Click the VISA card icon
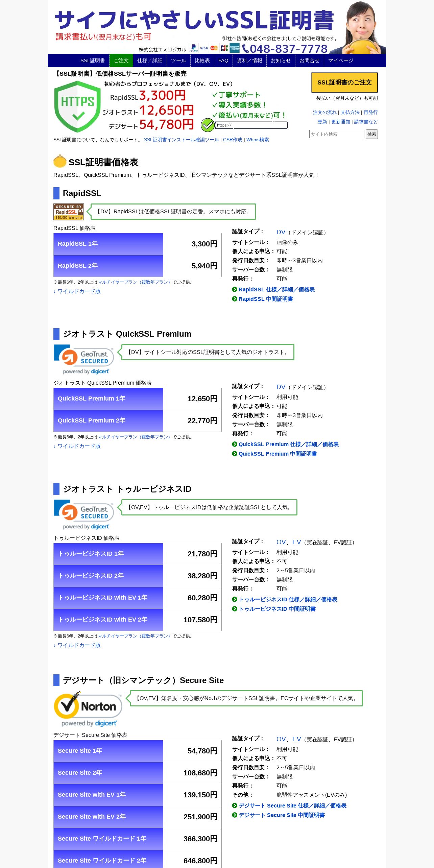Screen dimensions: 434x868 click(x=204, y=48)
